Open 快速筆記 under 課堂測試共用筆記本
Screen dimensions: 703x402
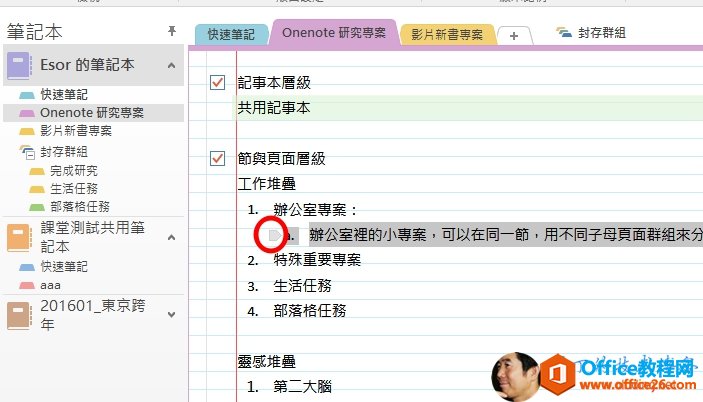(64, 267)
